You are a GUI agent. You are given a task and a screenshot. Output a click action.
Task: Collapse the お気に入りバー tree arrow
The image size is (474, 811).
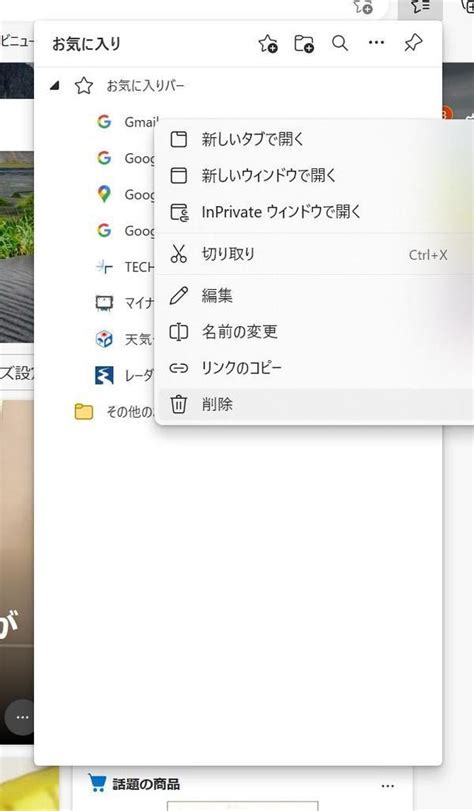tap(54, 86)
